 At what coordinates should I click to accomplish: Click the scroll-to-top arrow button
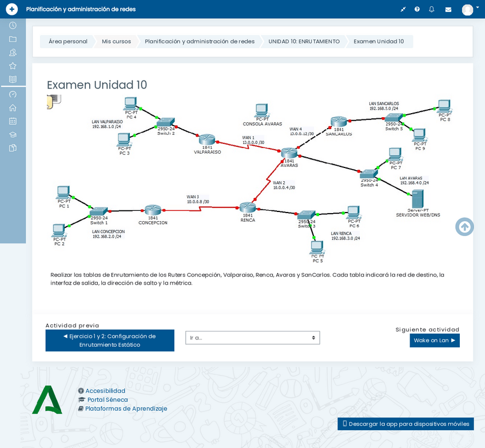pyautogui.click(x=464, y=227)
